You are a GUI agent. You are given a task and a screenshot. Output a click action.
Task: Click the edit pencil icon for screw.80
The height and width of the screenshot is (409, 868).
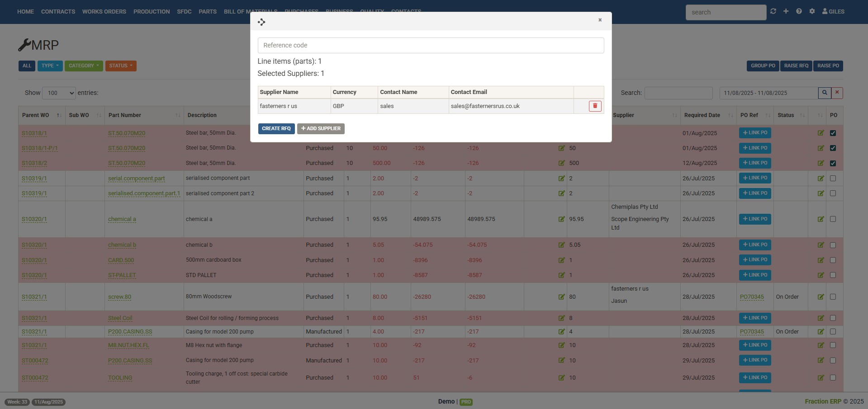(x=821, y=297)
